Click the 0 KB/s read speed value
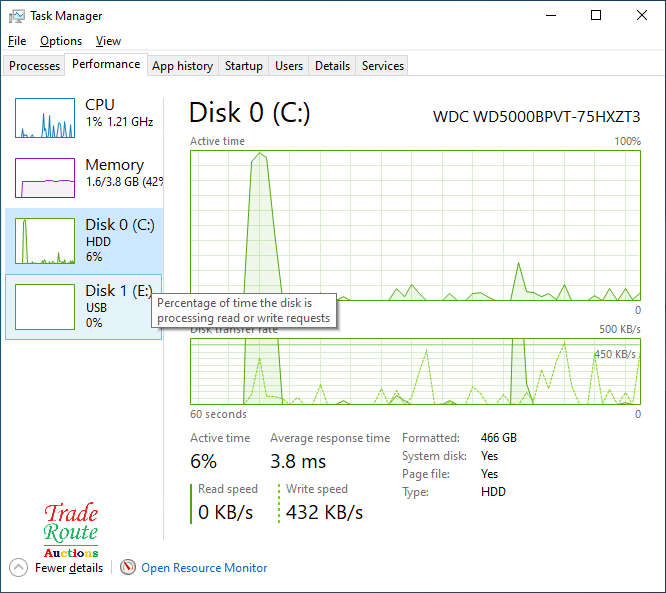666x593 pixels. (x=226, y=512)
